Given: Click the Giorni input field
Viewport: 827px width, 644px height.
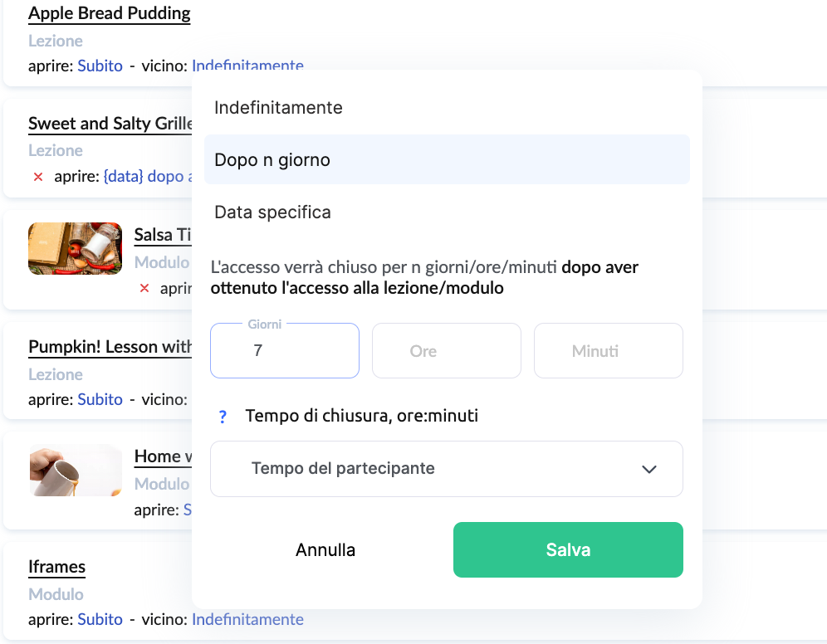Looking at the screenshot, I should pyautogui.click(x=285, y=350).
